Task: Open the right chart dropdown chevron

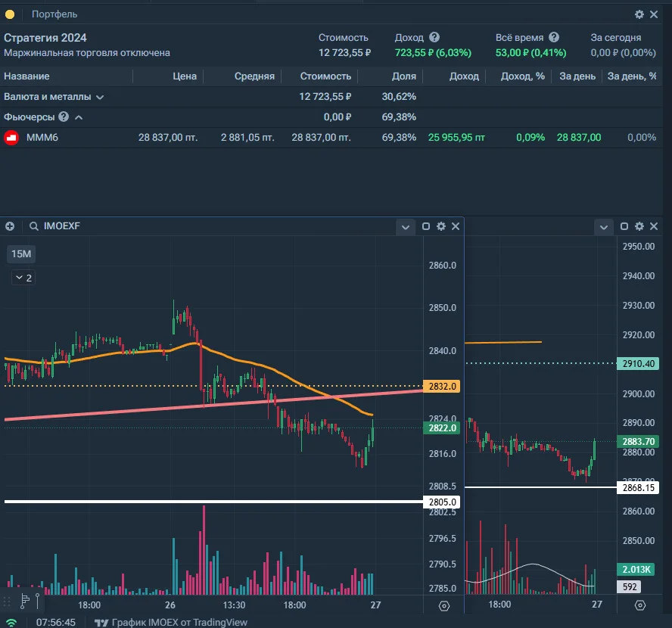Action: tap(603, 227)
